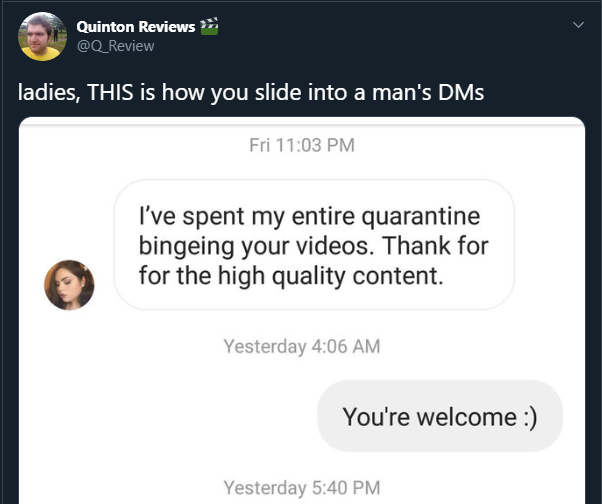This screenshot has width=602, height=504.
Task: Select the quarantine bingeing message bubble
Action: pyautogui.click(x=314, y=245)
